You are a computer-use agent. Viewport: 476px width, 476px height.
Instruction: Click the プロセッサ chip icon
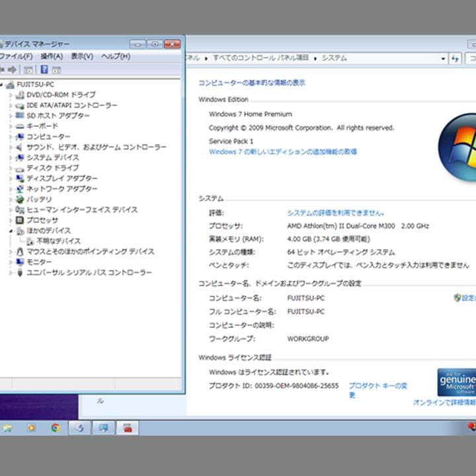20,220
